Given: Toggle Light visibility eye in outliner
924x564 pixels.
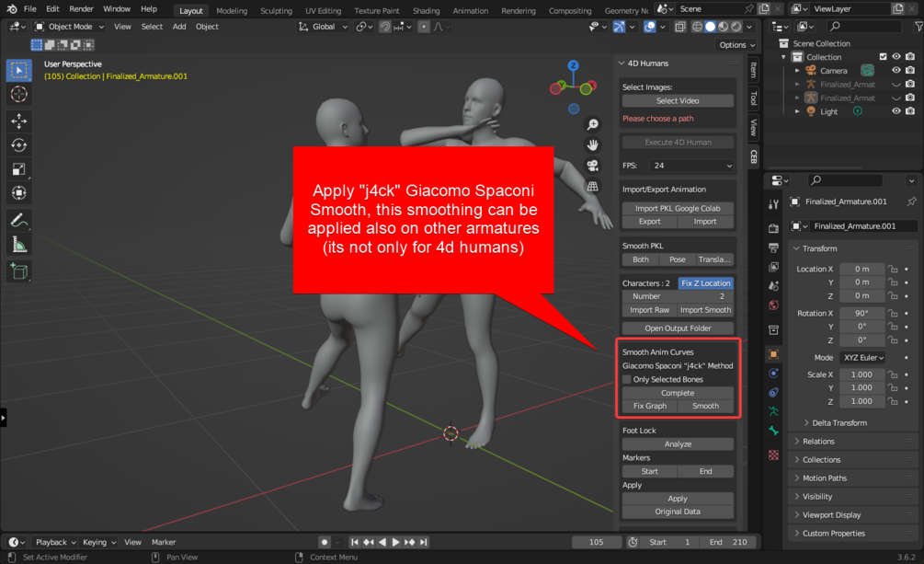Looking at the screenshot, I should click(896, 111).
